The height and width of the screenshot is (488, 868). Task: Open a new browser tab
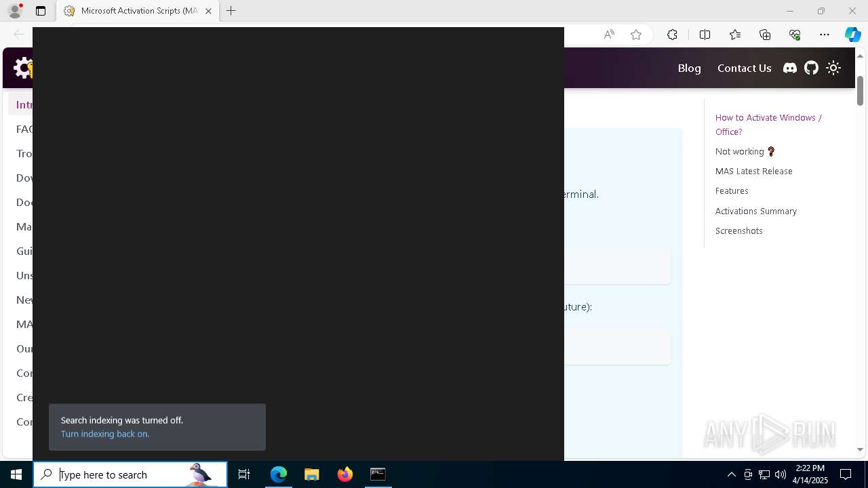click(231, 11)
